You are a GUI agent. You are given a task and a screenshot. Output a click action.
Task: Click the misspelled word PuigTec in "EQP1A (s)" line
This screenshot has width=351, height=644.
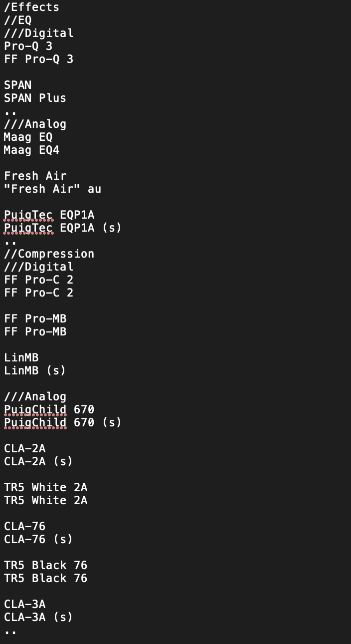click(28, 228)
